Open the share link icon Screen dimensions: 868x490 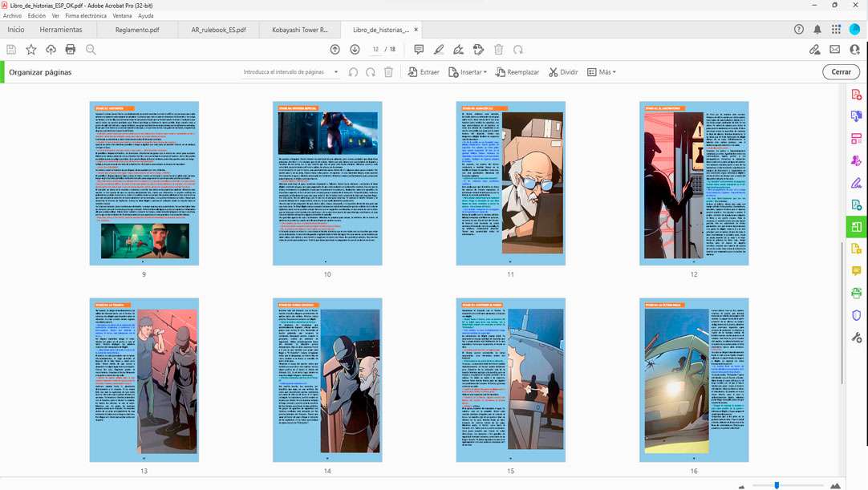815,50
